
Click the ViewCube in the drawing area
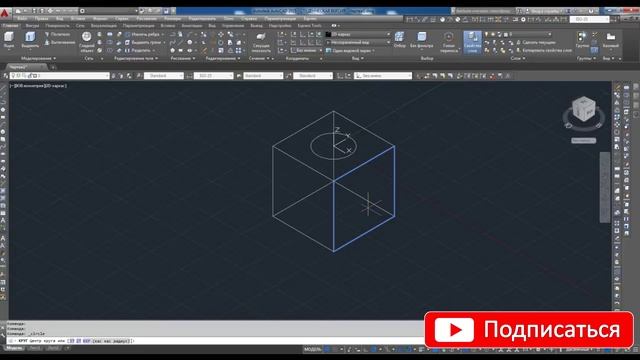tap(584, 109)
